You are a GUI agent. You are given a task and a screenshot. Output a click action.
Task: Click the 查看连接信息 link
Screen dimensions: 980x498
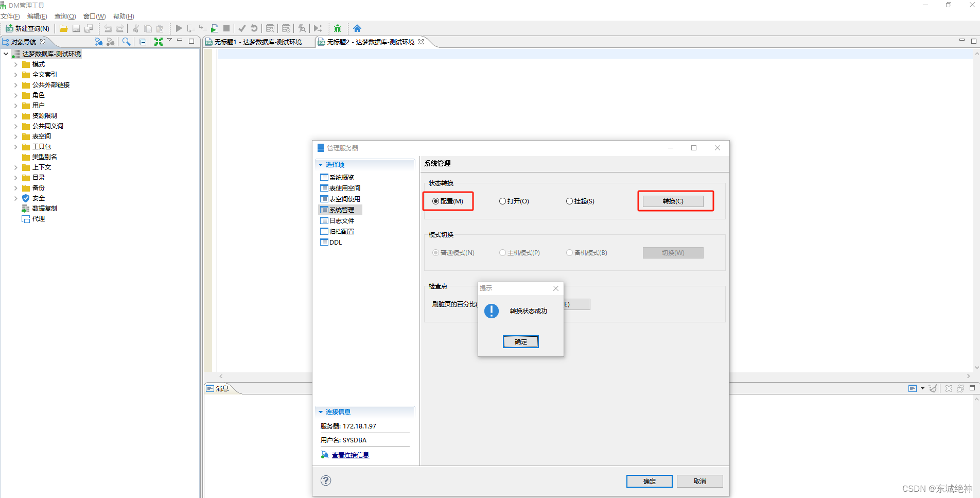point(351,455)
